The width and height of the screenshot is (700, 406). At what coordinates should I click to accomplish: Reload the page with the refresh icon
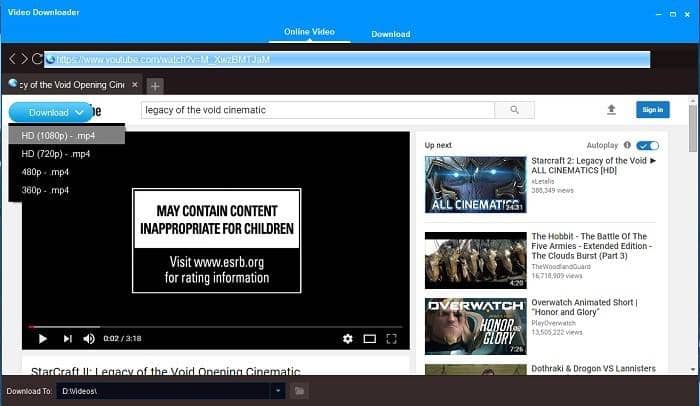coord(37,59)
